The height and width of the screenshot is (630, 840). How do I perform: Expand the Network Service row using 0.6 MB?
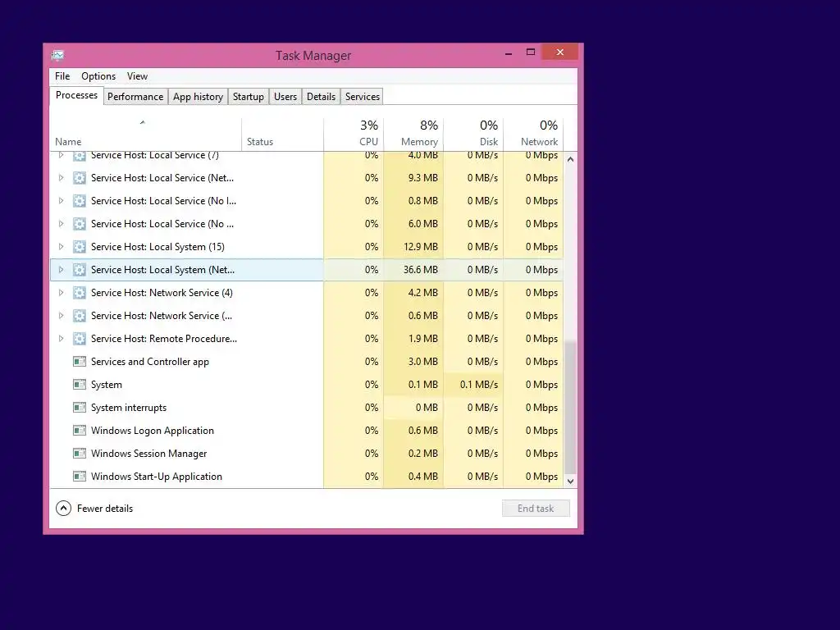[x=61, y=316]
